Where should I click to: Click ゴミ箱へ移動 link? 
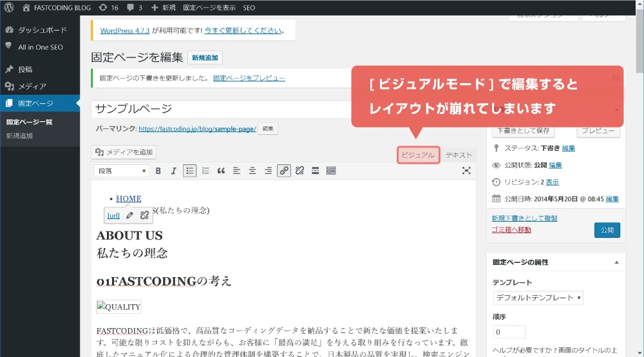[x=511, y=229]
